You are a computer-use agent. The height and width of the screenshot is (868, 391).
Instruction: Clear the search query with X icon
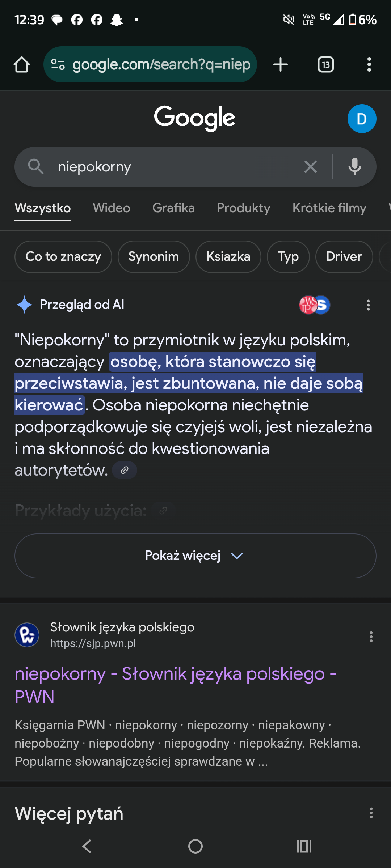(x=310, y=167)
